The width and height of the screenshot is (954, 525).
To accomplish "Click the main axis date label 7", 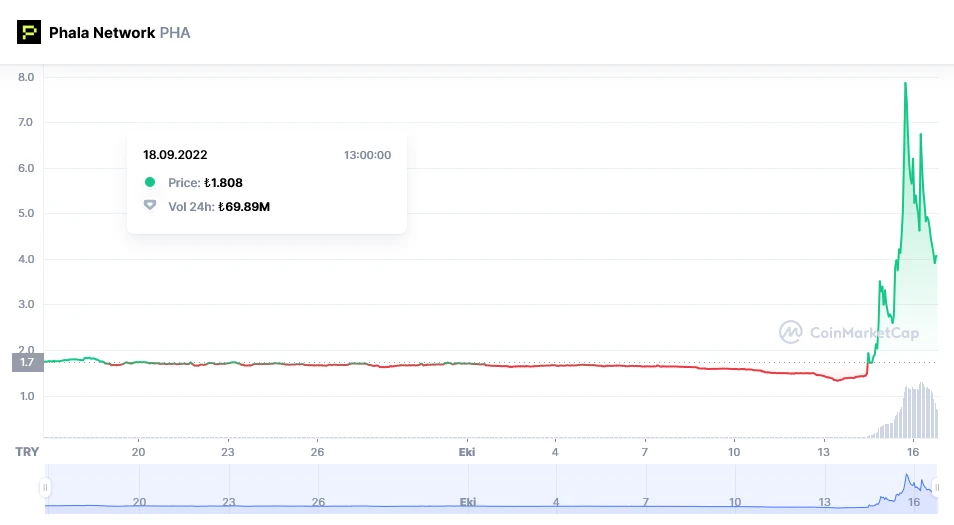I will [x=644, y=452].
